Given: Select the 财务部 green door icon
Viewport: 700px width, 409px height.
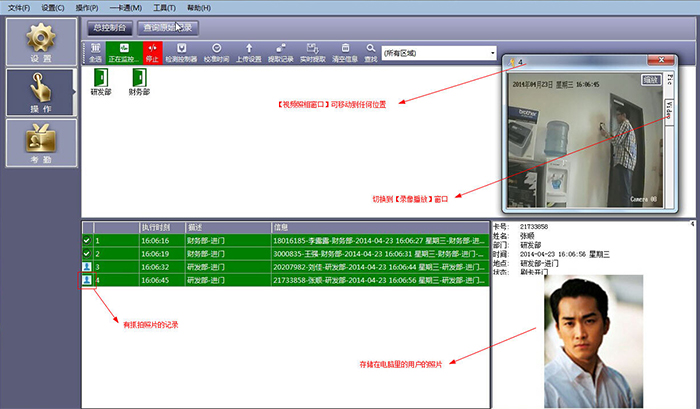Looking at the screenshot, I should (139, 82).
